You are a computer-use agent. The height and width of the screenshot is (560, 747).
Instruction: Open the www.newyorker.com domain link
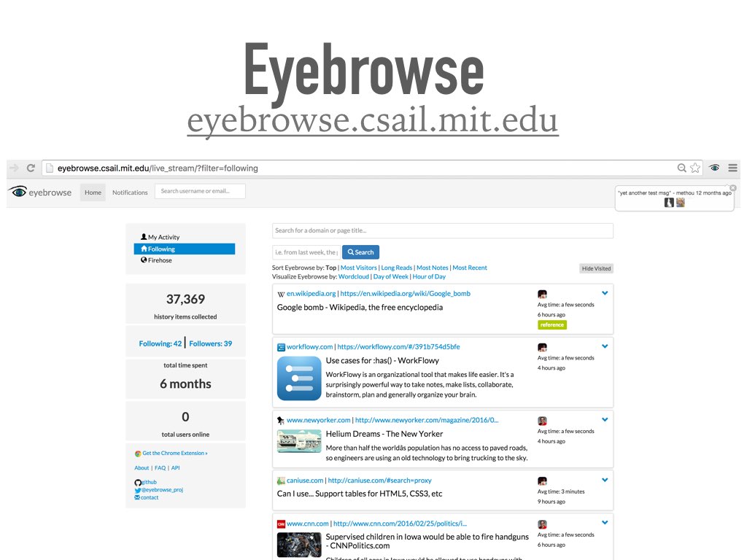319,421
